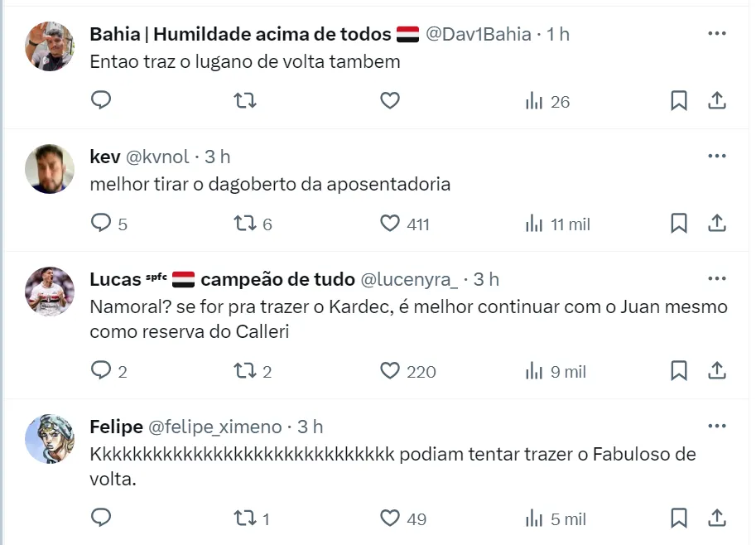Screen dimensions: 756x545
Task: Click Felipe's avatar image
Action: [50, 439]
